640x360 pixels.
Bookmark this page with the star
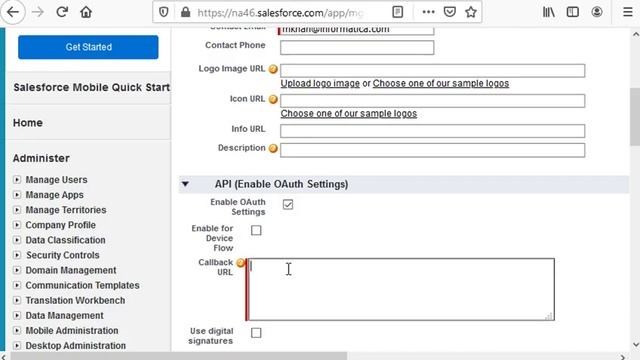point(471,12)
